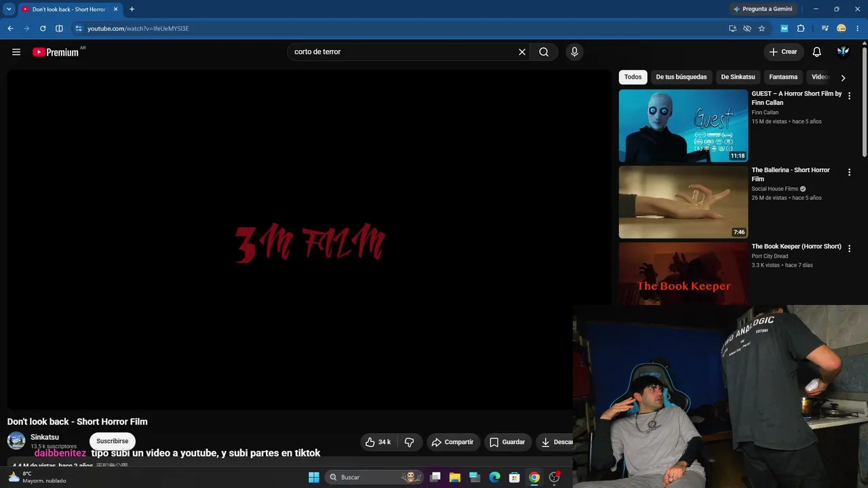The image size is (868, 488).
Task: Open the blue M extension
Action: [785, 28]
